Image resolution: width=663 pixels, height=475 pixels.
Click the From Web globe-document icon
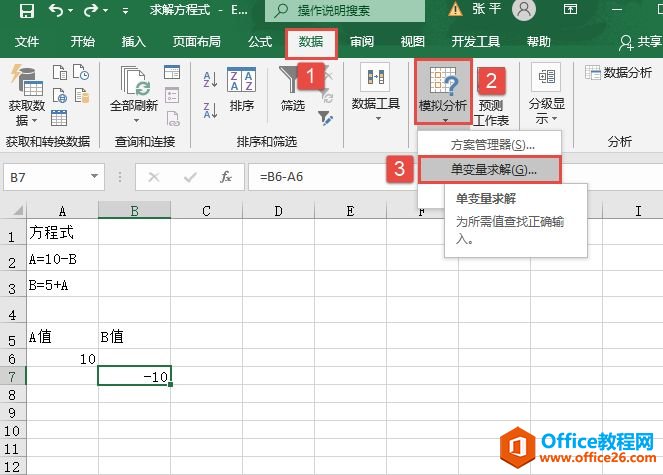[x=60, y=96]
